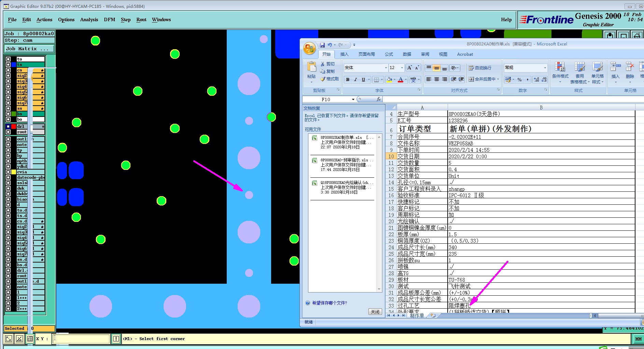Toggle Italic formatting in Excel
This screenshot has height=349, width=644.
355,80
